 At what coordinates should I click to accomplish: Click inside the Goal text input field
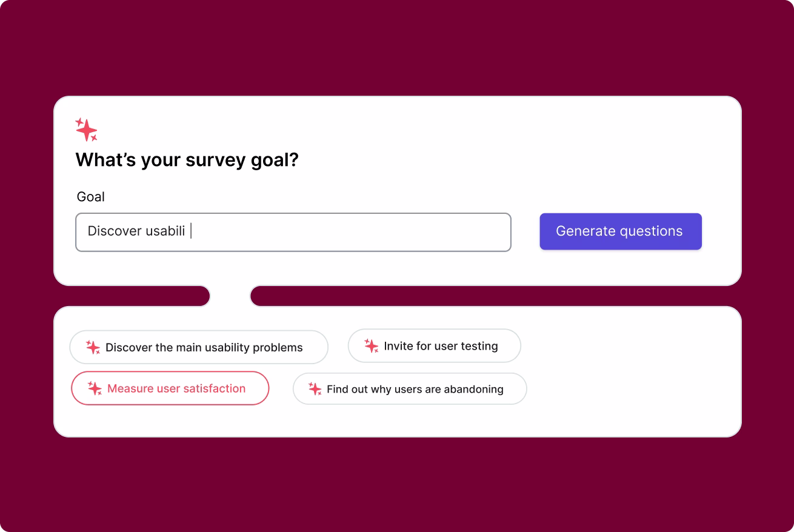click(x=293, y=232)
